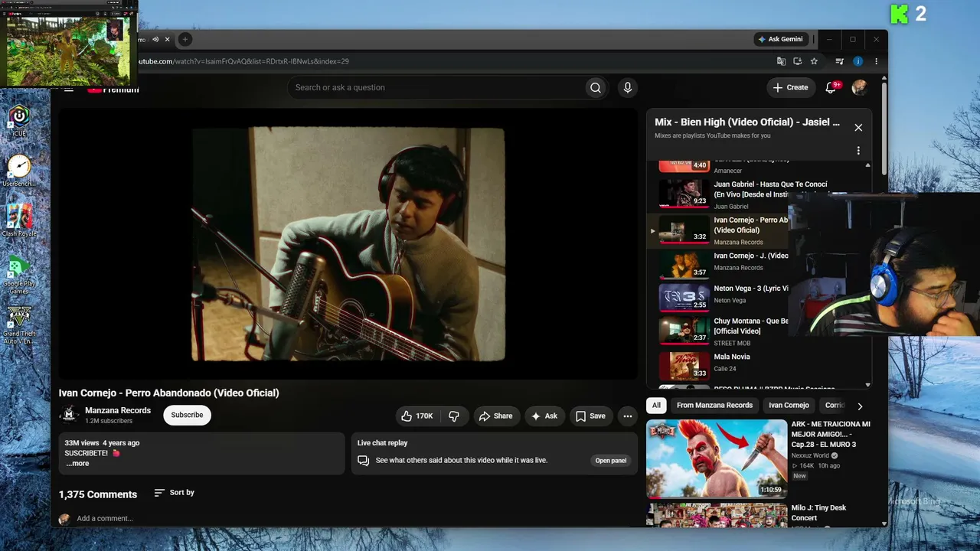Click the Manzana Records channel name

[x=118, y=410]
